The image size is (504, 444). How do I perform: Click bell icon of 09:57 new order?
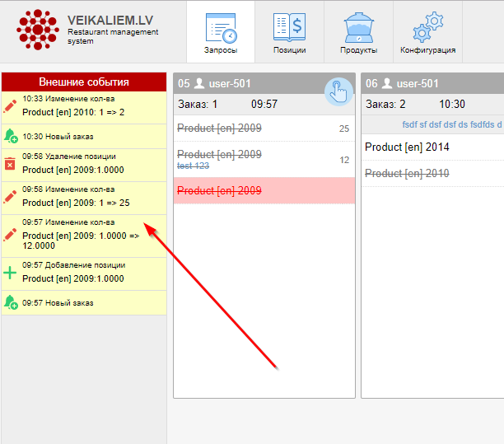(10, 302)
